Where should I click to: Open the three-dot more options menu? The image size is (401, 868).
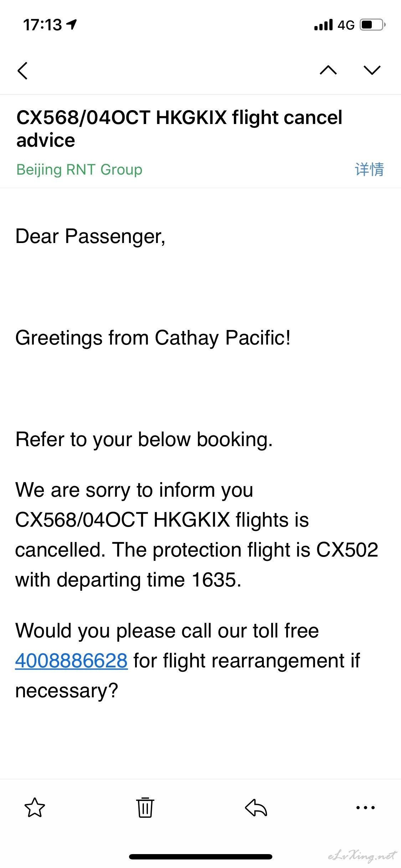(x=366, y=807)
